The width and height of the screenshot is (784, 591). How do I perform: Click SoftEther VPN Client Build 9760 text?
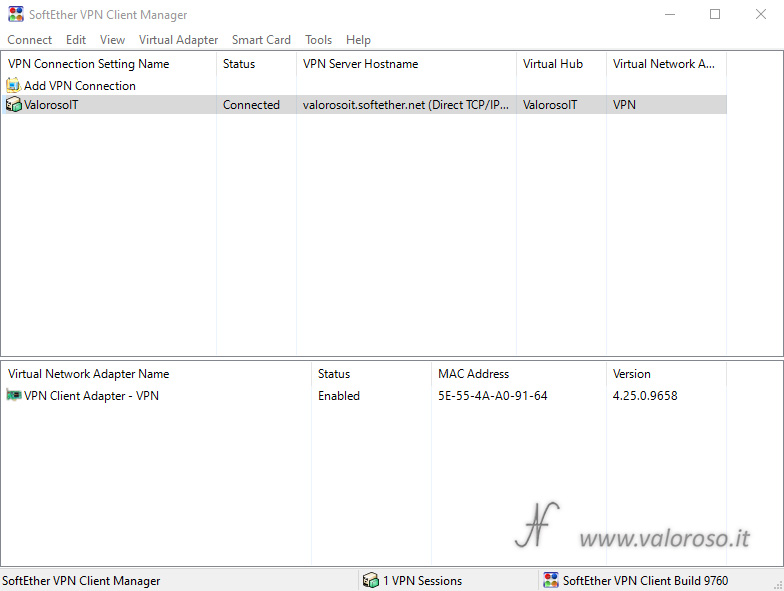[x=646, y=580]
